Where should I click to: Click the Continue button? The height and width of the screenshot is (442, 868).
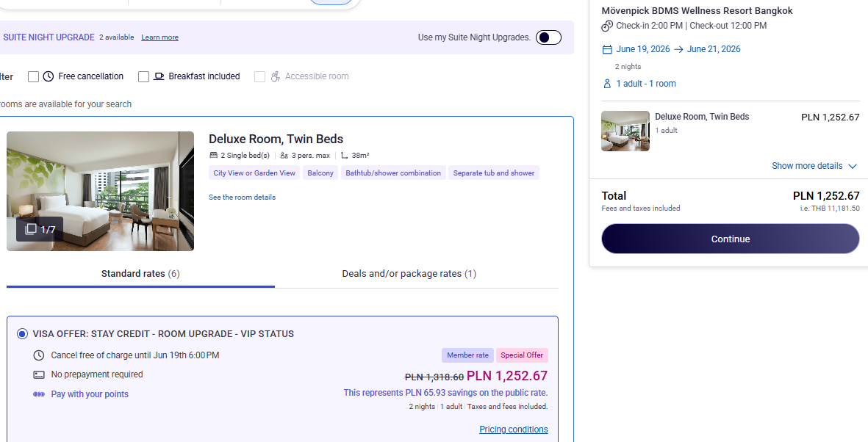[730, 239]
